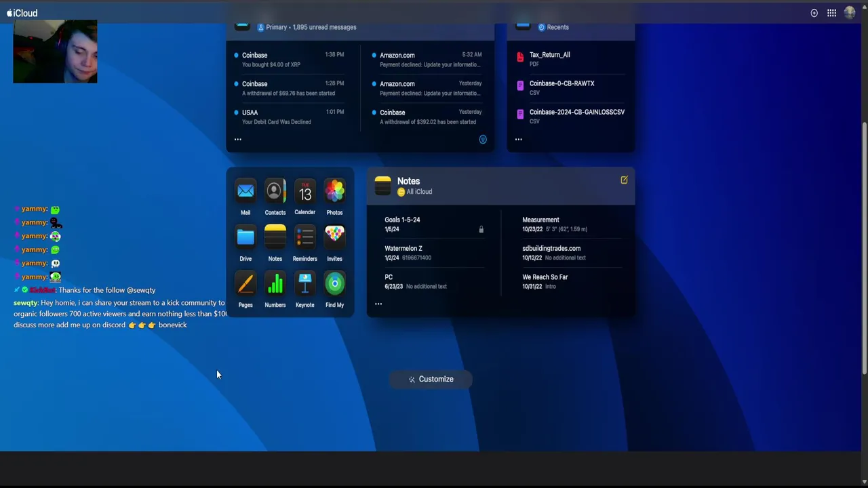
Task: Open the Contacts app icon
Action: (275, 192)
